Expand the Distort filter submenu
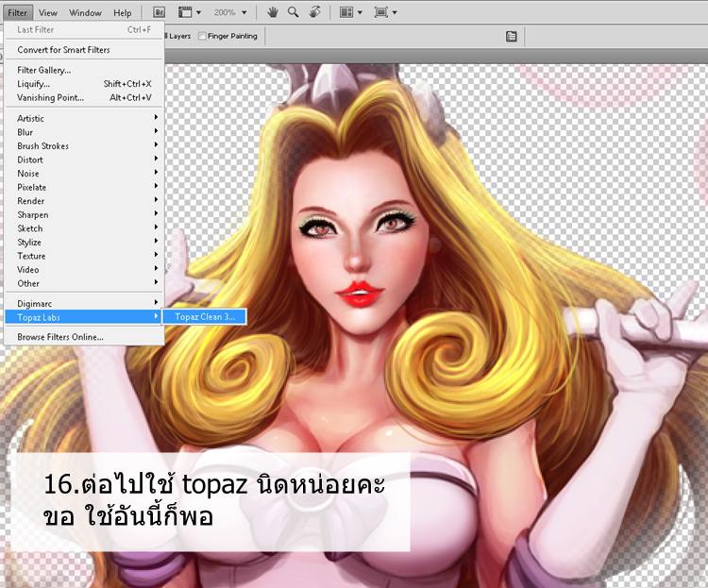 [x=84, y=160]
